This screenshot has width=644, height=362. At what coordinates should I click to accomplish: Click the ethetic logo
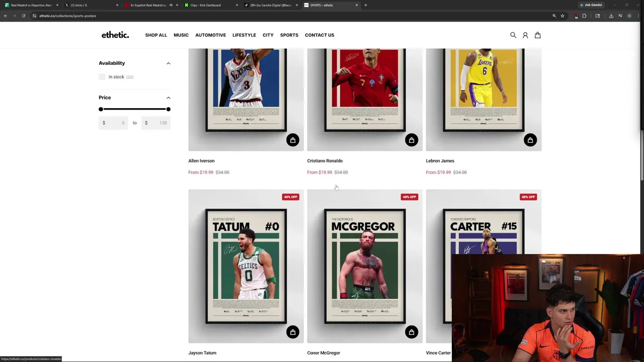[115, 35]
